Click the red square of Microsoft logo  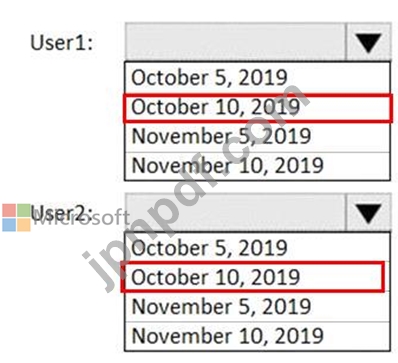click(9, 210)
